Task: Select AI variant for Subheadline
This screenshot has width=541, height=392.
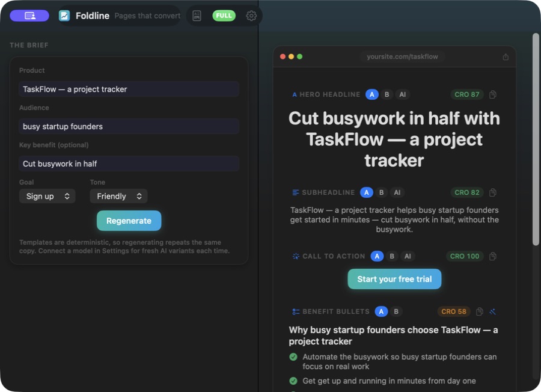Action: [397, 192]
